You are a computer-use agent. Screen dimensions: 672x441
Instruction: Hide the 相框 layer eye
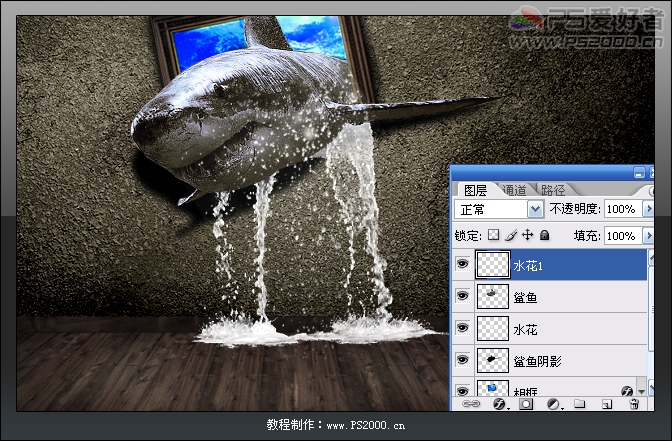click(462, 390)
